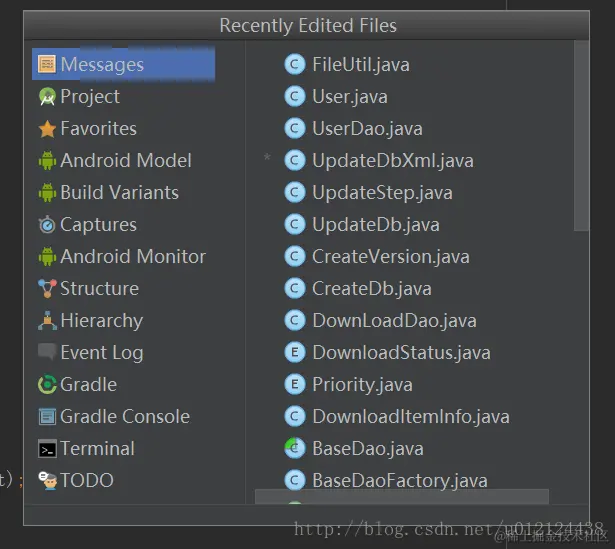The width and height of the screenshot is (615, 549).
Task: Click the class icon beside User.java
Action: [295, 96]
